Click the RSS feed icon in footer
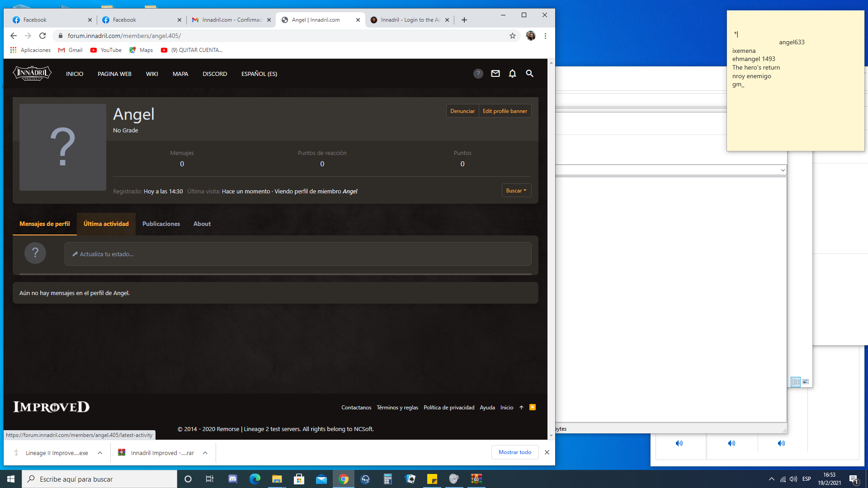868x488 pixels. [533, 407]
